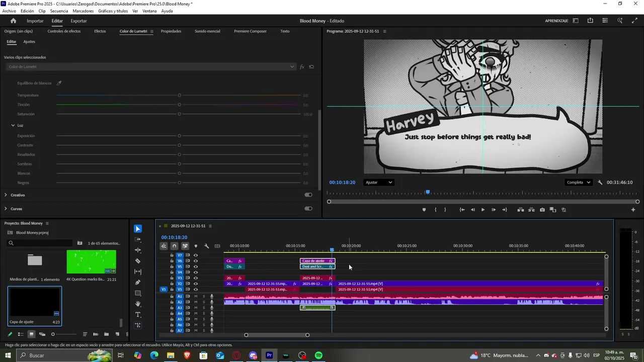Add a marker in the timeline header
The width and height of the screenshot is (644, 362).
pos(196,246)
